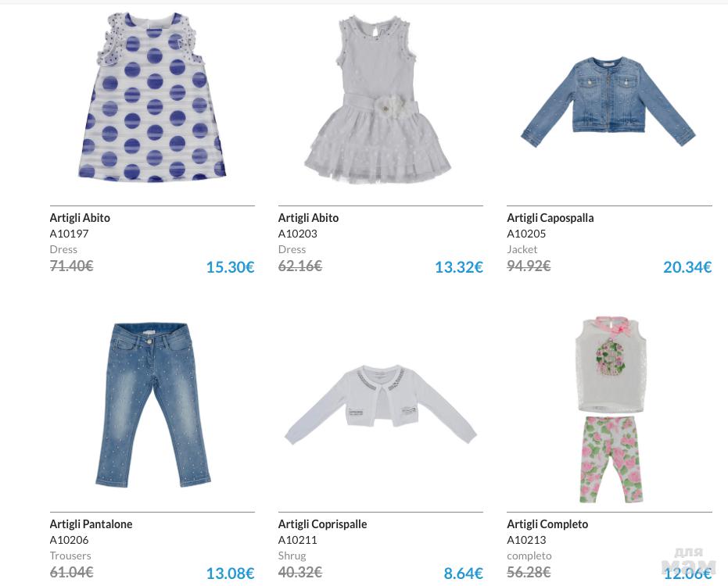Select the 13.32€ sale price
The height and width of the screenshot is (586, 728).
(x=459, y=266)
